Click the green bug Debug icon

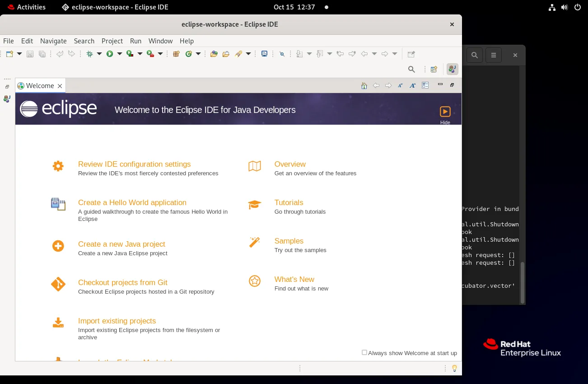pos(89,54)
